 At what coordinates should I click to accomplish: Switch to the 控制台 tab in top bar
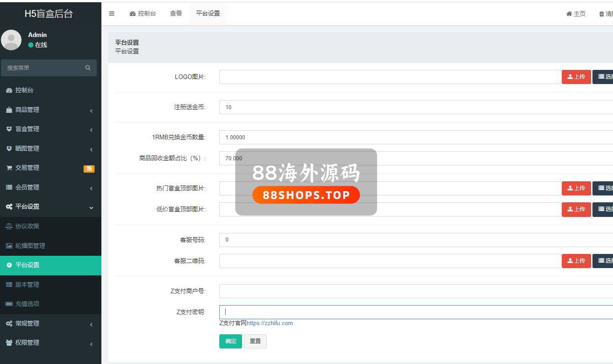point(143,14)
